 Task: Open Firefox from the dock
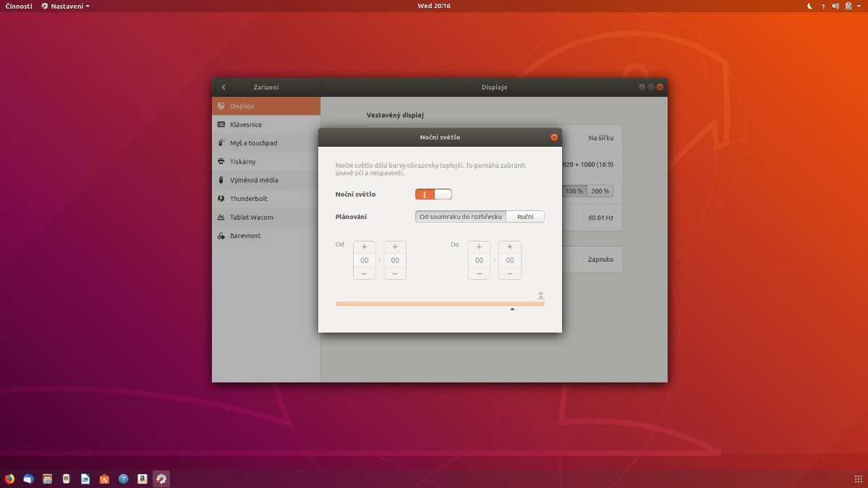tap(9, 479)
